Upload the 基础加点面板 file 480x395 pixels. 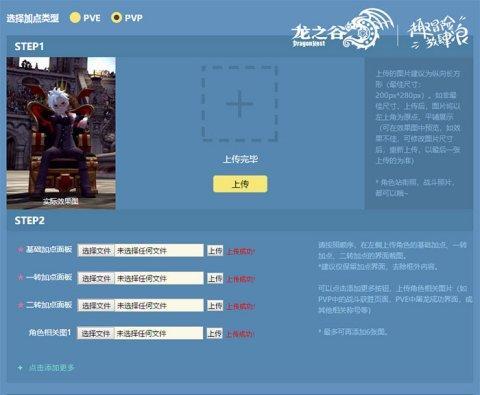(x=215, y=251)
